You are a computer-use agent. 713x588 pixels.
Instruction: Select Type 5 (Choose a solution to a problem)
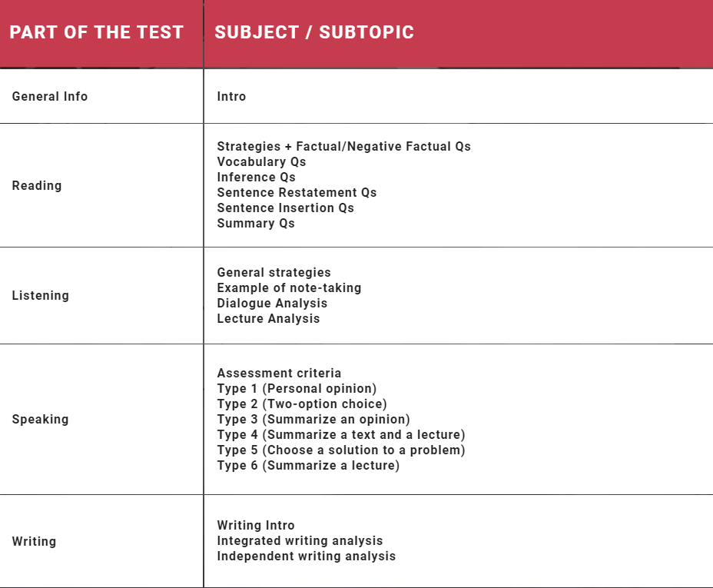(341, 450)
